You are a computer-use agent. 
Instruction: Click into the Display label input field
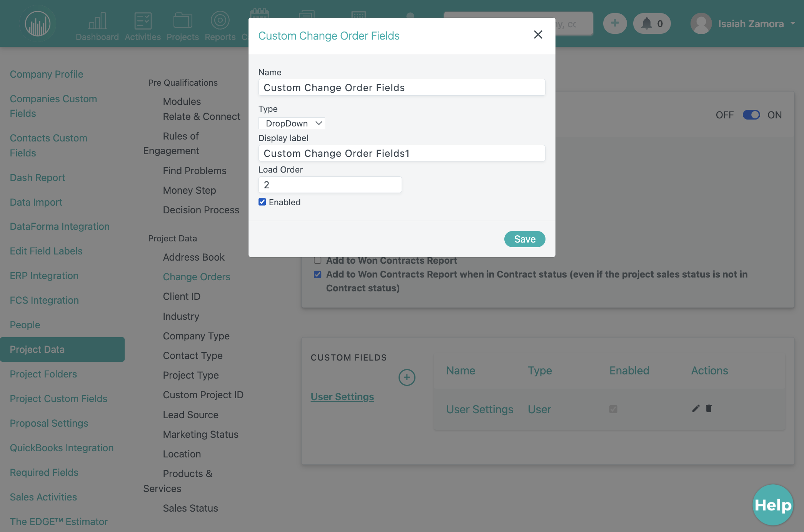402,153
